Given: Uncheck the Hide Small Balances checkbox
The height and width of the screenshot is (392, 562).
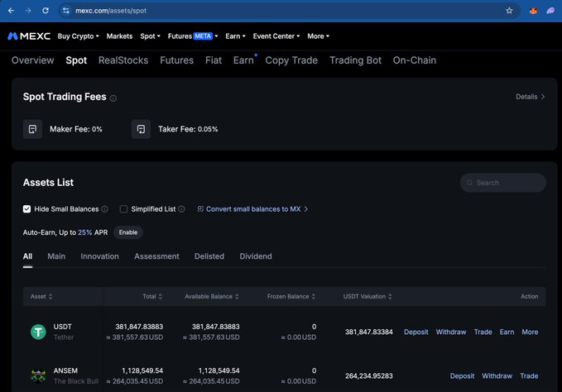Looking at the screenshot, I should coord(26,209).
